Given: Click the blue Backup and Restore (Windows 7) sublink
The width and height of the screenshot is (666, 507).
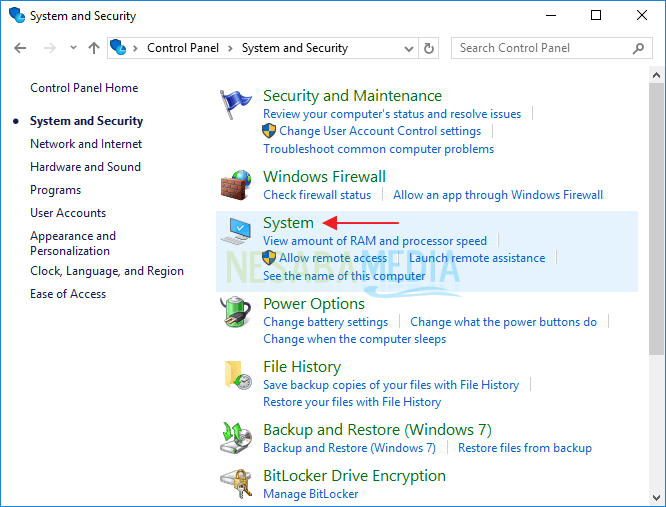Looking at the screenshot, I should (x=349, y=448).
